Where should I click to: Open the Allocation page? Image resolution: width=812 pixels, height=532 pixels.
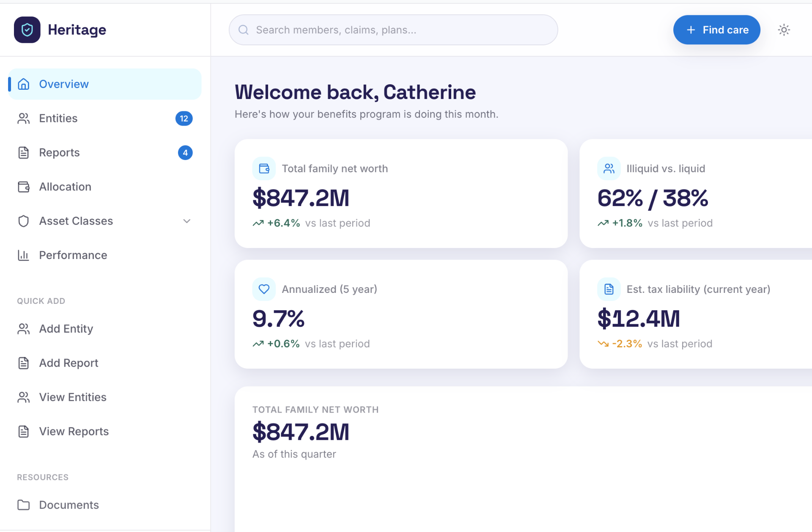105,187
